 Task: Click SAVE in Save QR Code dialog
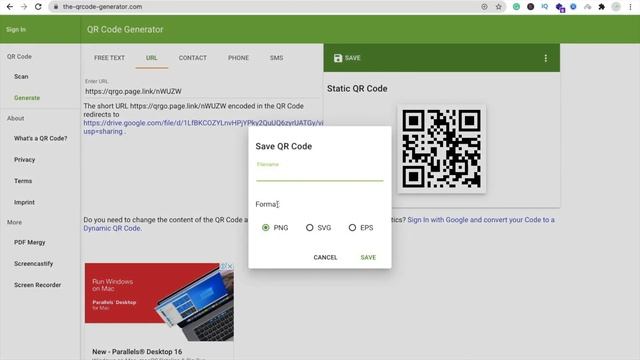pos(368,257)
